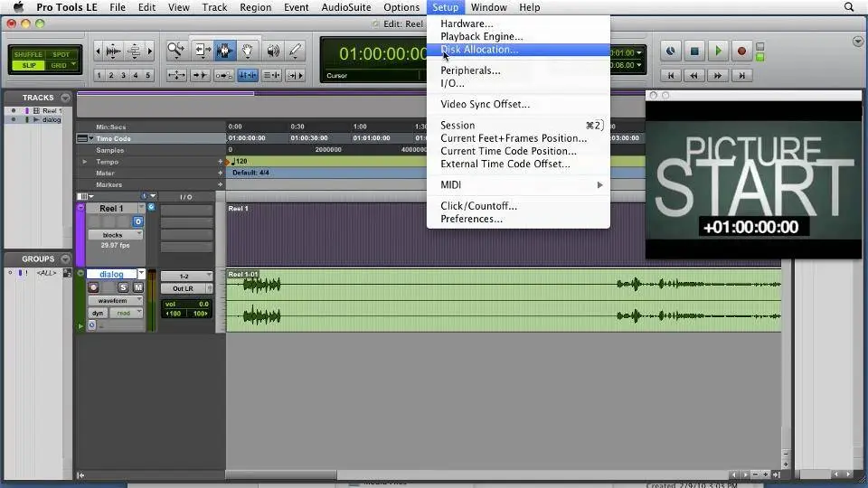
Task: Toggle Mirrored MIDI Editing icon
Action: 223,75
